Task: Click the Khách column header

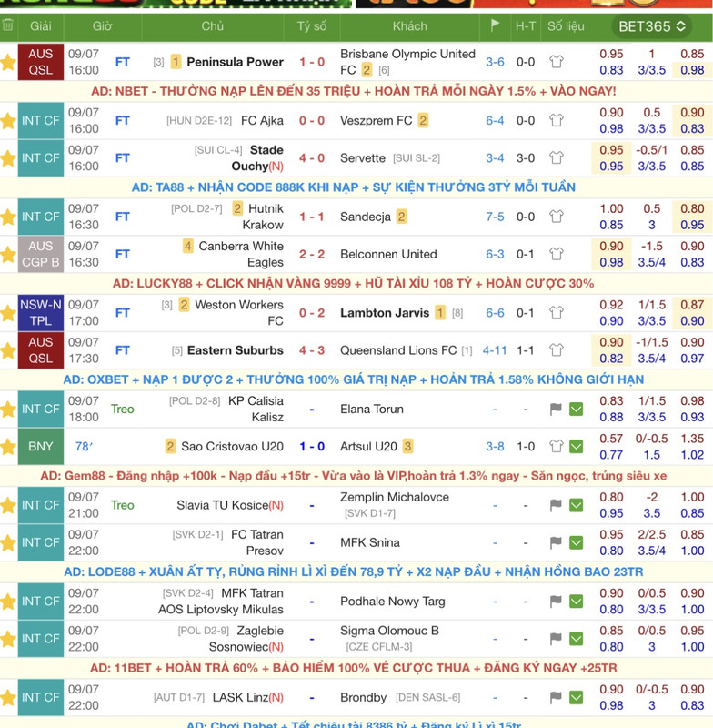Action: point(409,26)
